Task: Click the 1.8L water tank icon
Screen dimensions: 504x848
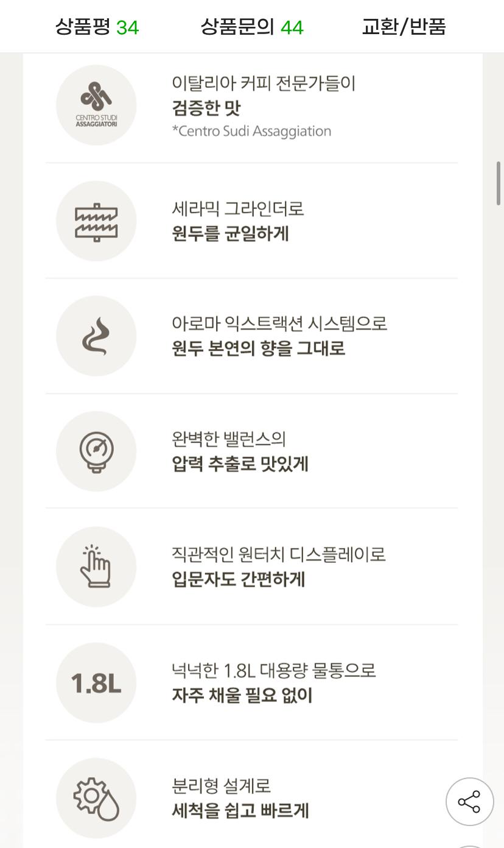Action: [x=96, y=683]
